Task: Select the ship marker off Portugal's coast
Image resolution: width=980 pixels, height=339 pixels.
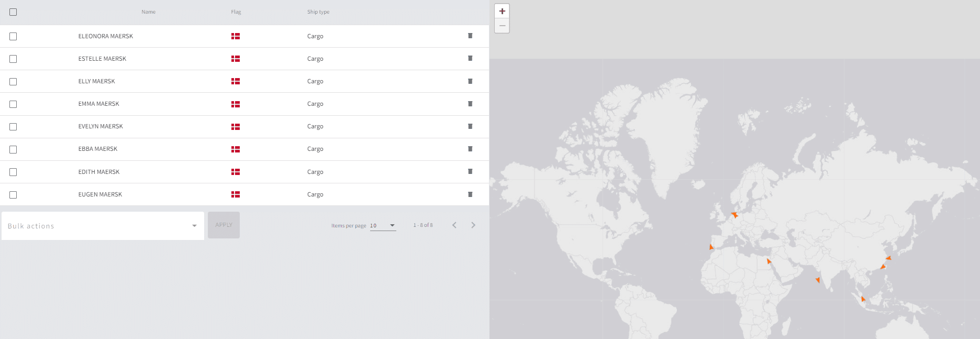Action: point(711,247)
